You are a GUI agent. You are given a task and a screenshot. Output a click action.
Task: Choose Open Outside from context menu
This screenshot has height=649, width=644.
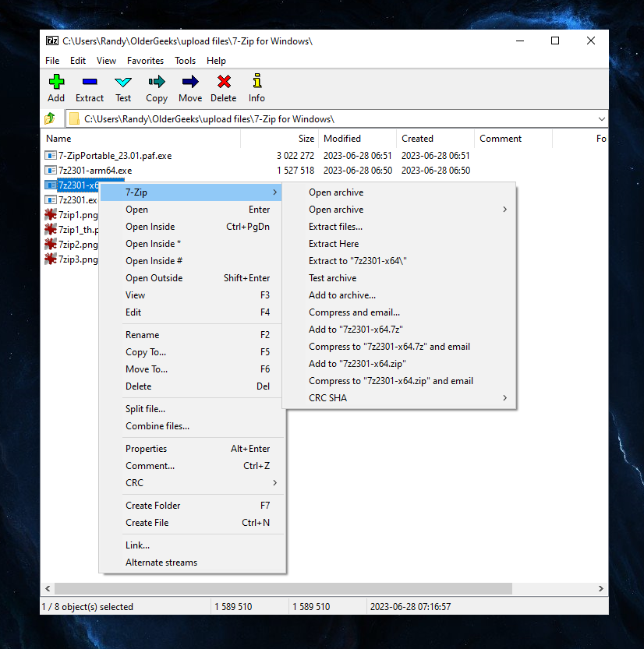[x=191, y=278]
